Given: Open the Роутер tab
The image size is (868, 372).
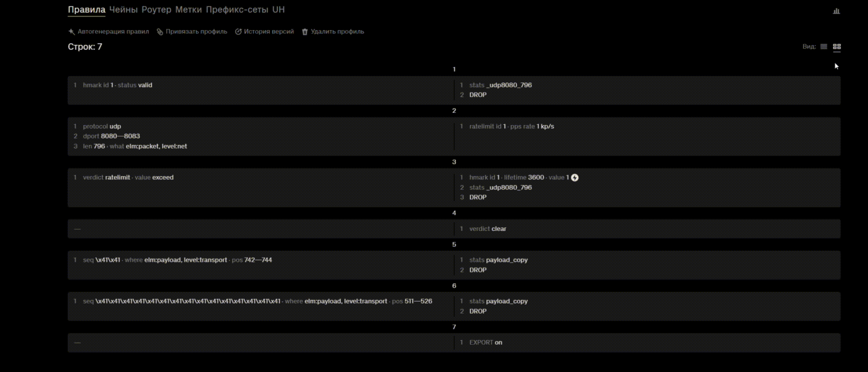Looking at the screenshot, I should tap(156, 10).
